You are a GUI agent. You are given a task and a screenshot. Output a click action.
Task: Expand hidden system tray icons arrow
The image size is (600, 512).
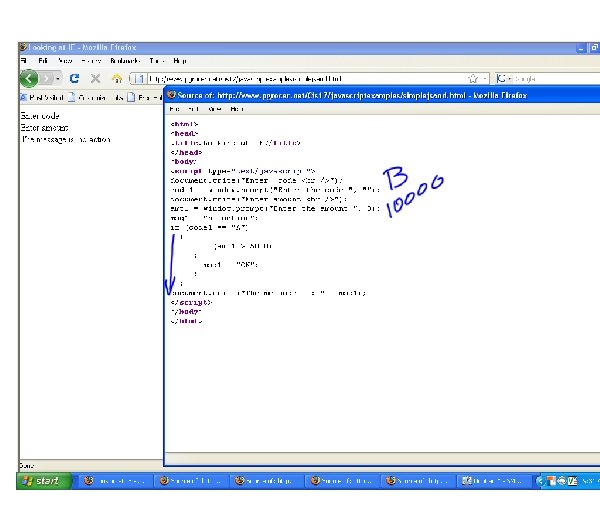coord(540,481)
